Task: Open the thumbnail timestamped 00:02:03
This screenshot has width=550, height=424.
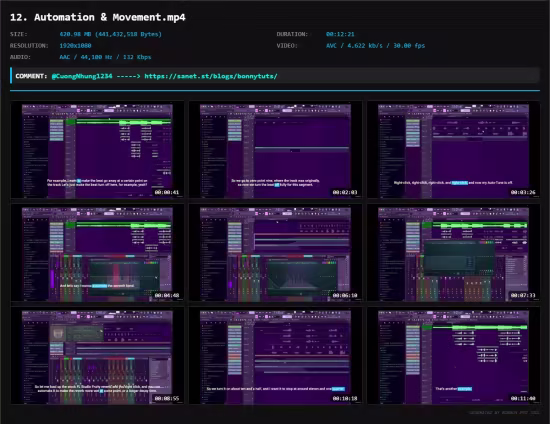Action: 275,150
